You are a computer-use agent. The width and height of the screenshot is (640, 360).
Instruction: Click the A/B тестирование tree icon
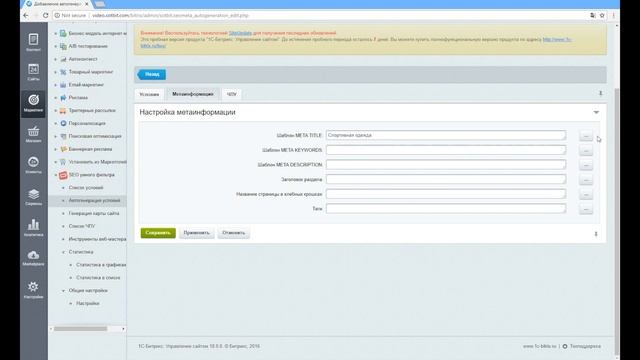point(63,46)
